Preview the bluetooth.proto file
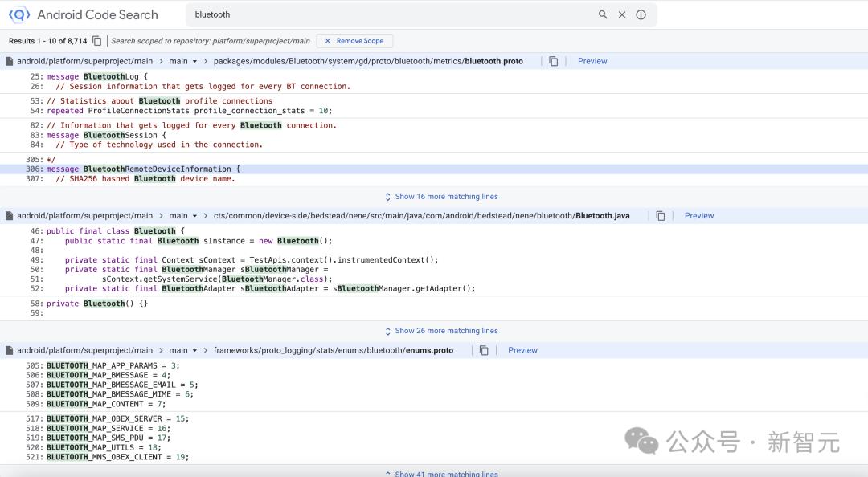The height and width of the screenshot is (477, 868). click(x=592, y=61)
